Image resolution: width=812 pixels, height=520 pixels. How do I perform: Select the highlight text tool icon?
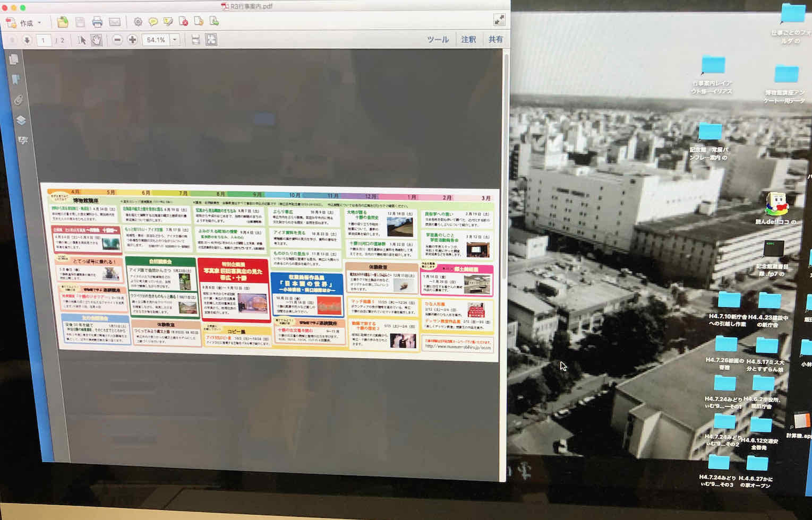tap(168, 22)
